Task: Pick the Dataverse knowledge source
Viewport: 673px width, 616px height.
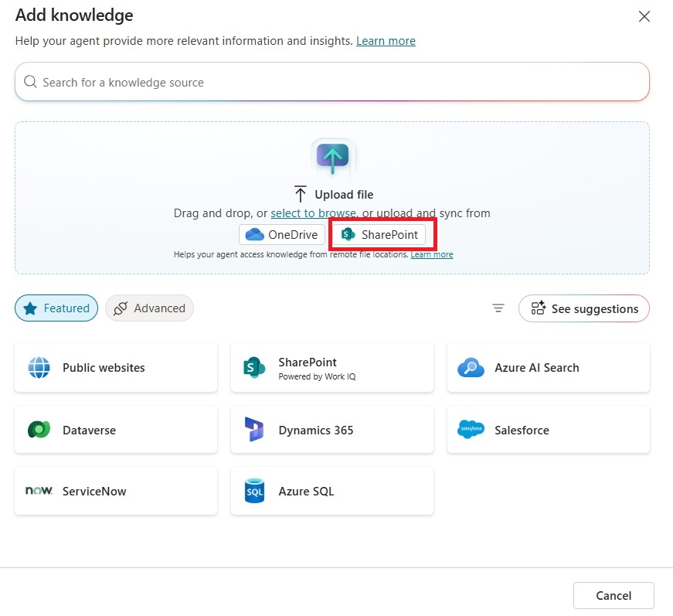Action: 116,430
